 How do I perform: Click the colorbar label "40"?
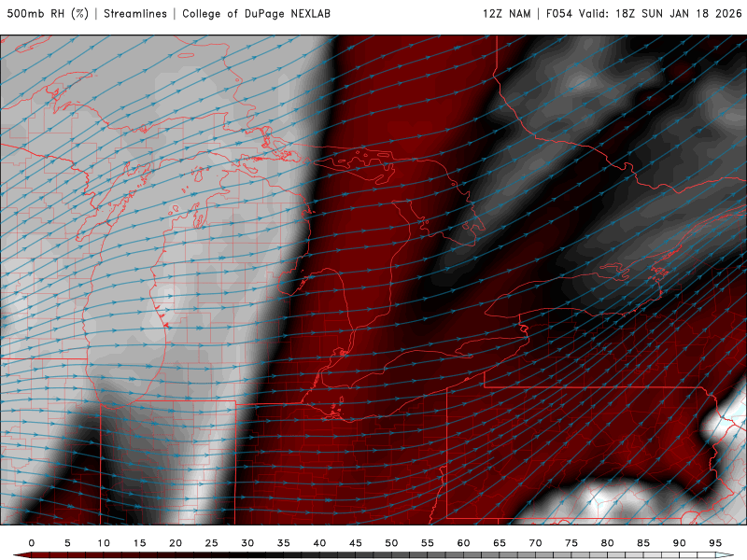[x=319, y=543]
